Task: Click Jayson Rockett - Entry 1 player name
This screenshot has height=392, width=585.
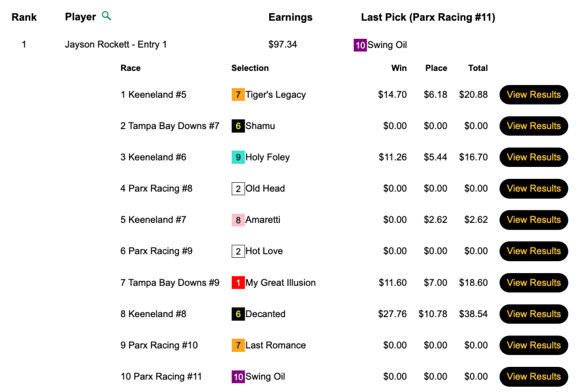Action: point(116,45)
